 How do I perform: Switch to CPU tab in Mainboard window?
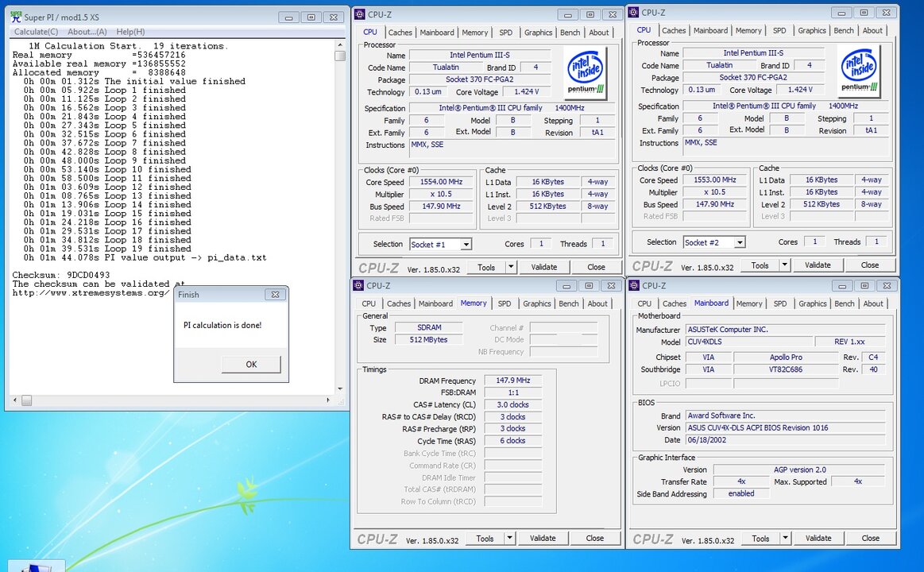point(644,303)
